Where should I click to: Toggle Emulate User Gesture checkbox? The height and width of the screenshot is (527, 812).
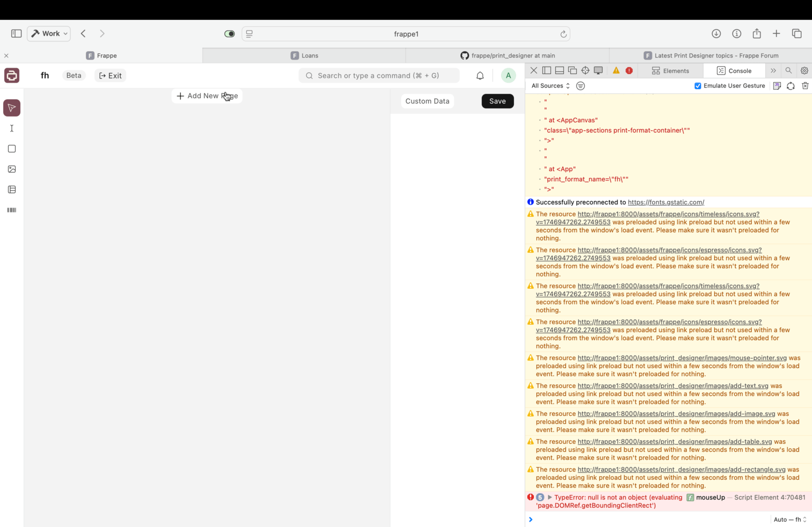click(x=698, y=86)
